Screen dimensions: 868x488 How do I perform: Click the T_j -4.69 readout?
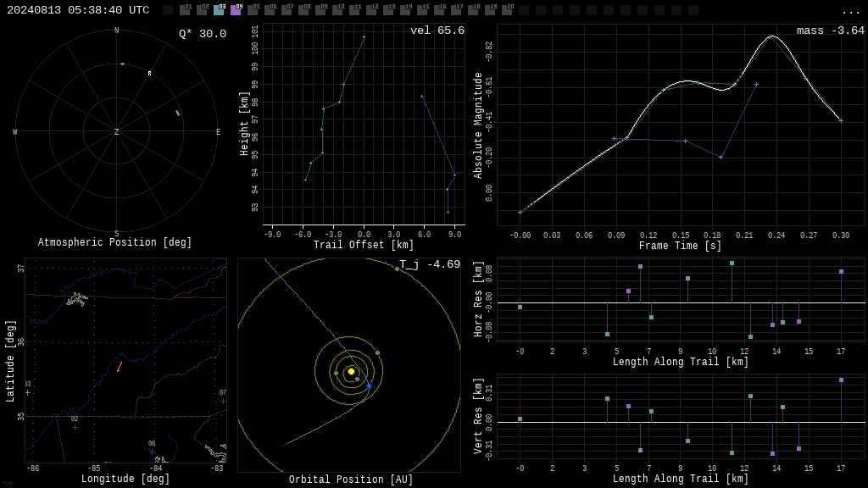(x=430, y=264)
